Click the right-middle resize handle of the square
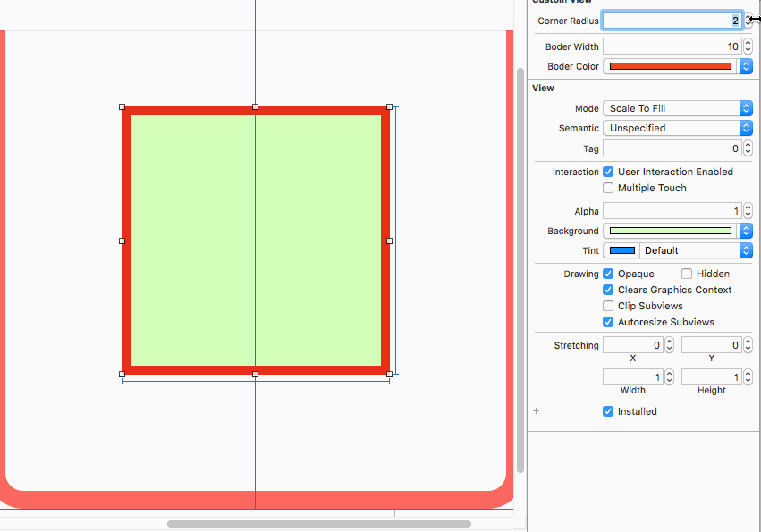This screenshot has height=532, width=761. (389, 241)
